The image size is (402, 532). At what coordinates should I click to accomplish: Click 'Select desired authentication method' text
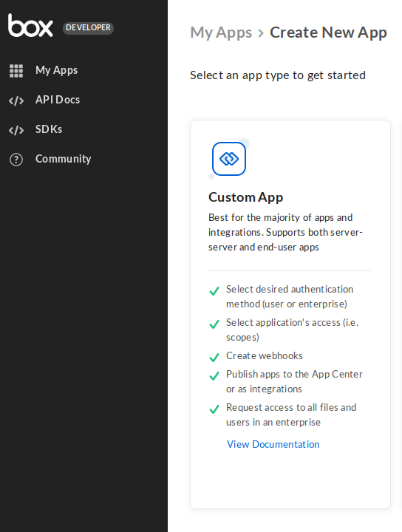(290, 296)
